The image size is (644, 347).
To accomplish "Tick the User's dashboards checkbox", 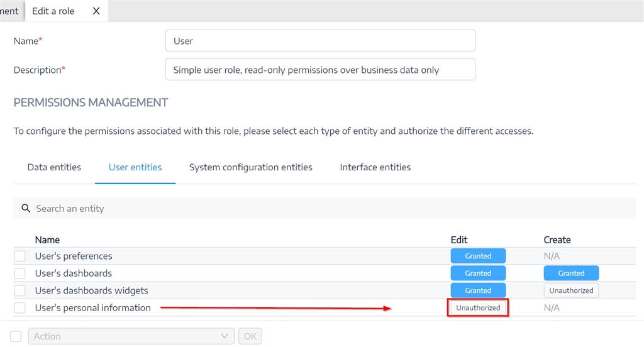I will (19, 273).
